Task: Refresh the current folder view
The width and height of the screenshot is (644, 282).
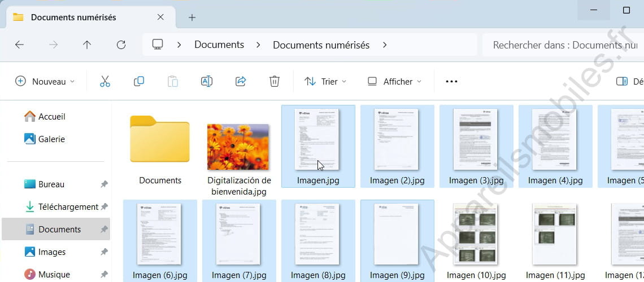Action: coord(121,45)
